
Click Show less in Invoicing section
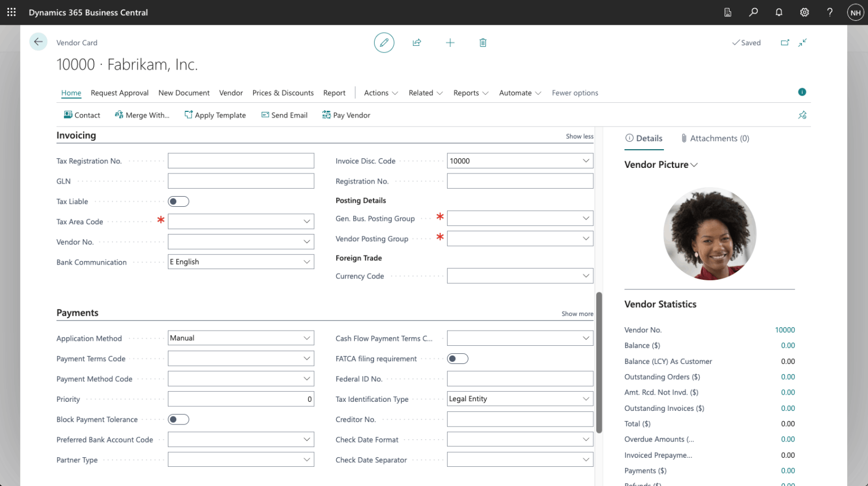[x=580, y=136]
